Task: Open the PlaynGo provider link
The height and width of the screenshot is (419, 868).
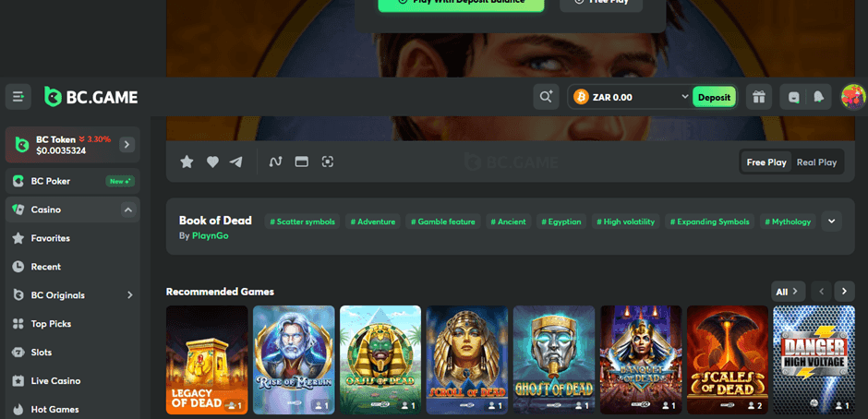Action: (210, 236)
